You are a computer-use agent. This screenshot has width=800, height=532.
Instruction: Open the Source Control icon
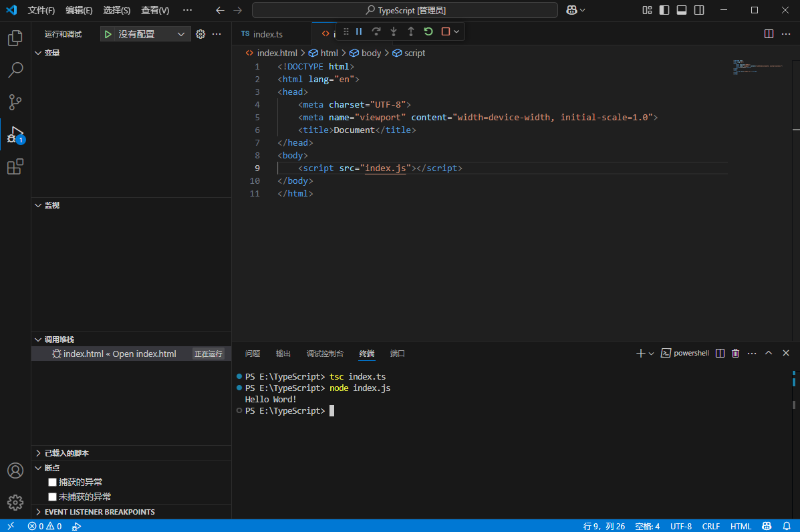point(15,102)
